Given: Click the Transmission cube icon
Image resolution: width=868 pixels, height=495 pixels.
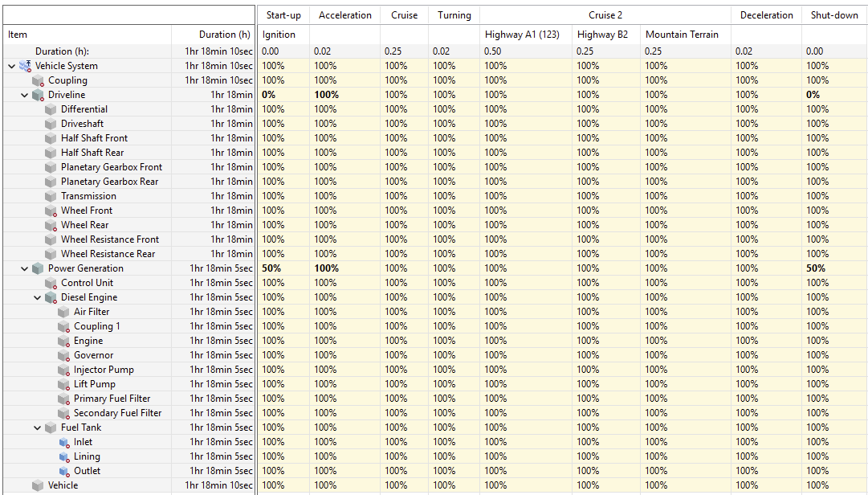Looking at the screenshot, I should (51, 196).
